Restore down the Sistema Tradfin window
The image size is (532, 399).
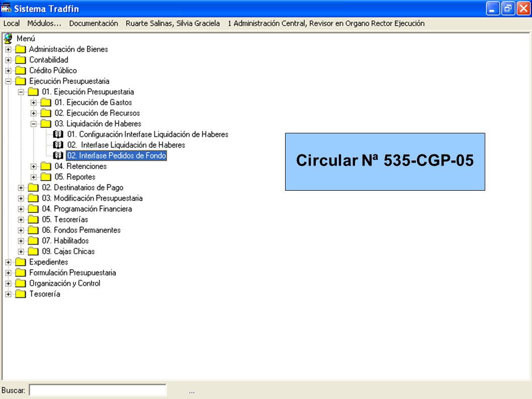[x=508, y=9]
